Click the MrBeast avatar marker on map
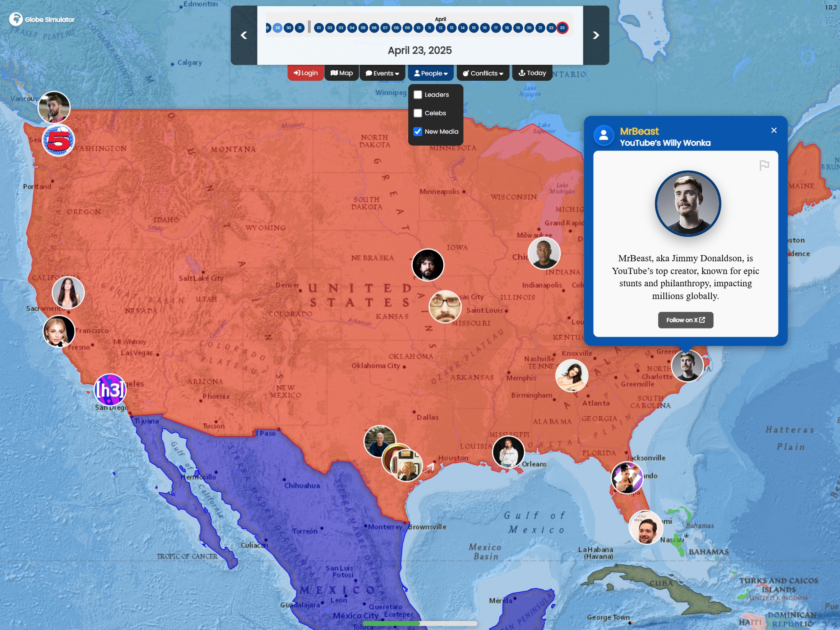Screen dimensions: 840x630 (x=687, y=365)
